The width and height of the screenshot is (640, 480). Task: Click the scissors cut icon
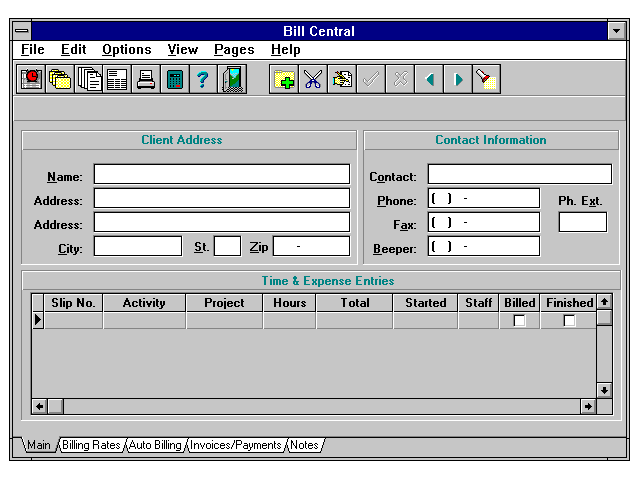tap(313, 80)
